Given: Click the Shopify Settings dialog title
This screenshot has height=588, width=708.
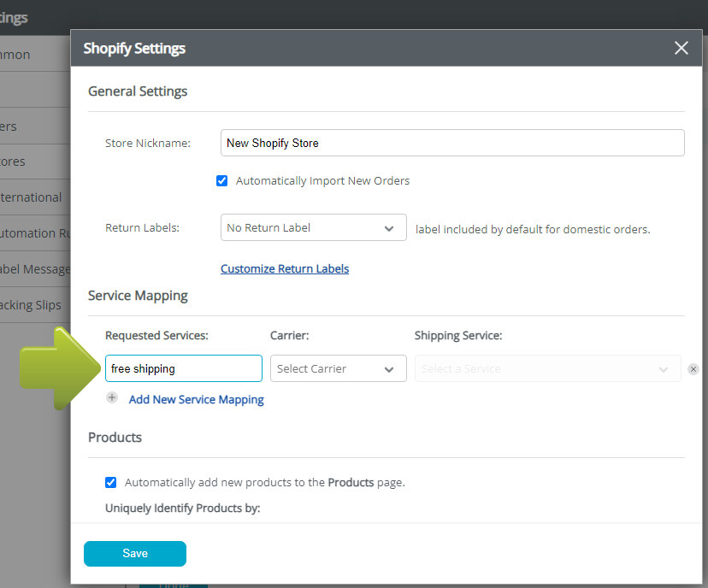Looking at the screenshot, I should pos(134,48).
